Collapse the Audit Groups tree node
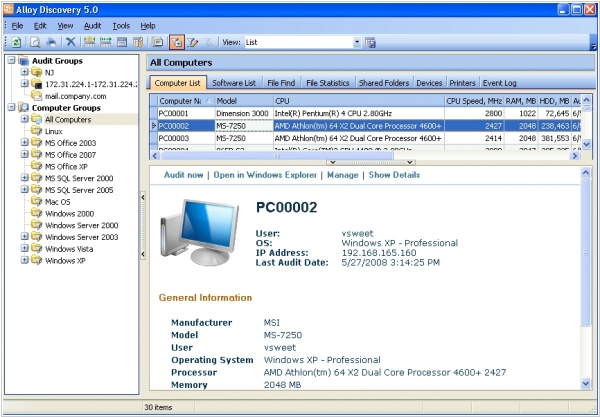This screenshot has height=417, width=600. [12, 60]
